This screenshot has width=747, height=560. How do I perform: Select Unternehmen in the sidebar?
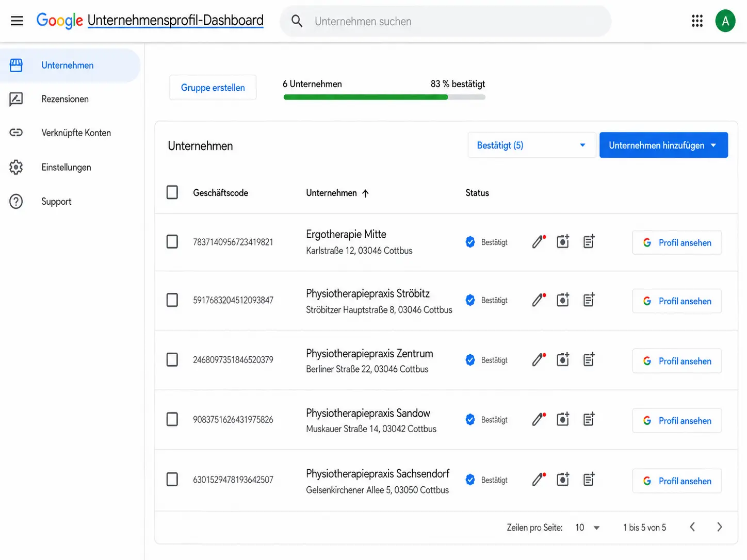[x=70, y=65]
